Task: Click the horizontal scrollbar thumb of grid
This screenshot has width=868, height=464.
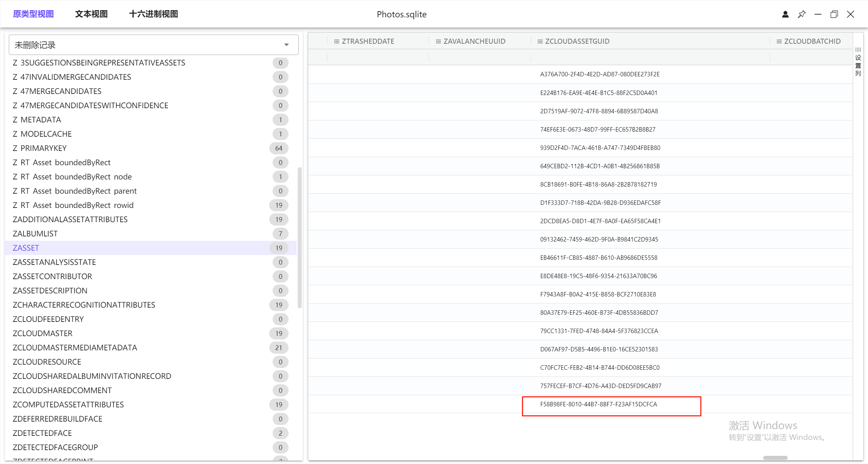Action: [x=775, y=458]
